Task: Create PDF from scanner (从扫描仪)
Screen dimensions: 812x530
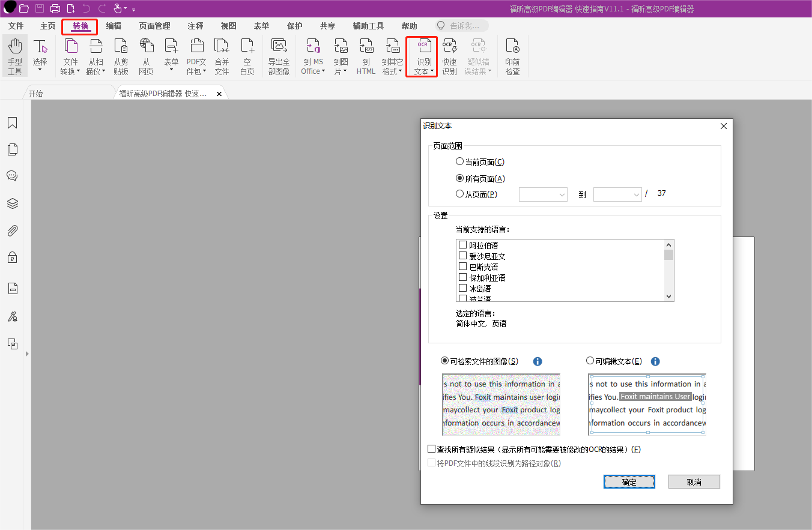Action: [96, 56]
